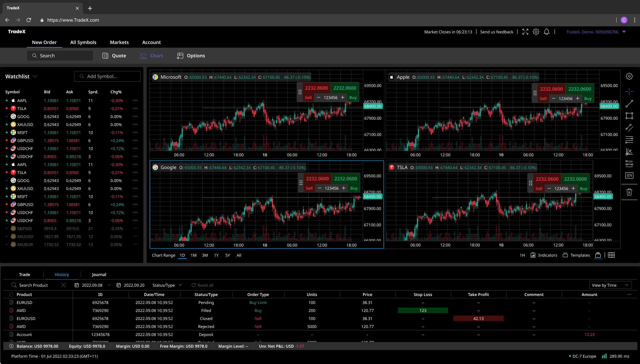Image resolution: width=640 pixels, height=364 pixels.
Task: Click the Buy button on Google chart
Action: 354,188
